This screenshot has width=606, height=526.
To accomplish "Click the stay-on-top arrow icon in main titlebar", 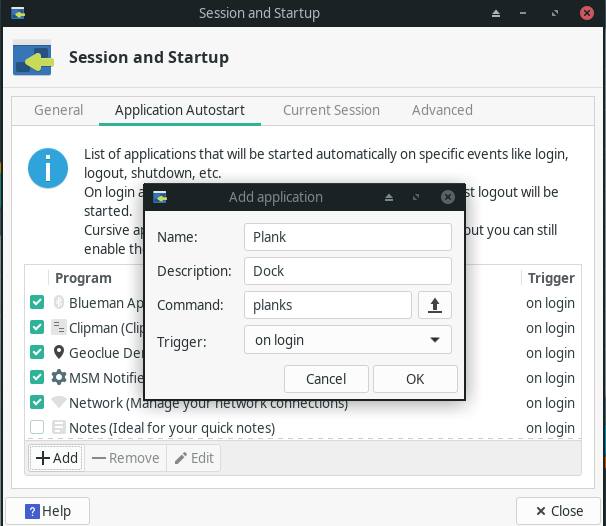I will click(496, 14).
